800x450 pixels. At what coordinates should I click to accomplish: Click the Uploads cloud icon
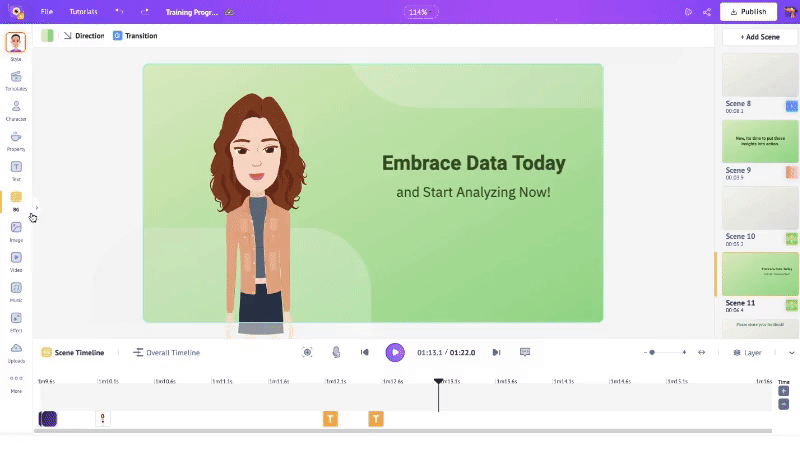[x=16, y=349]
